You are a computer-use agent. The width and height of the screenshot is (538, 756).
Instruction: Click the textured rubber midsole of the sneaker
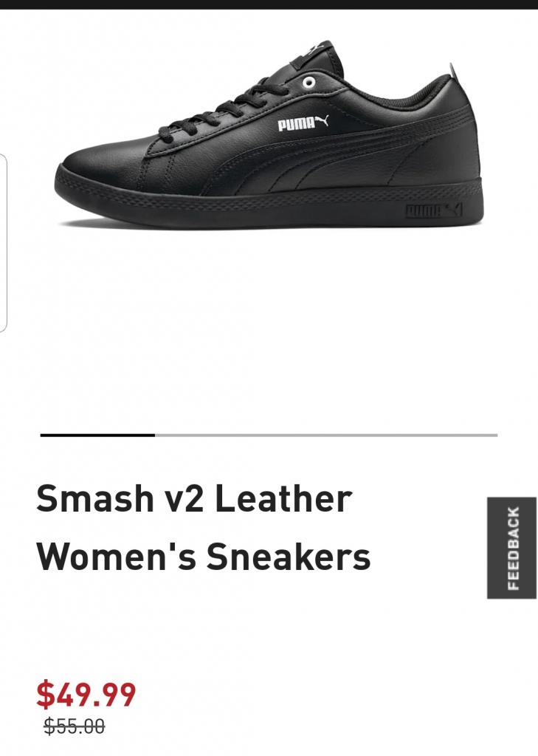269,202
